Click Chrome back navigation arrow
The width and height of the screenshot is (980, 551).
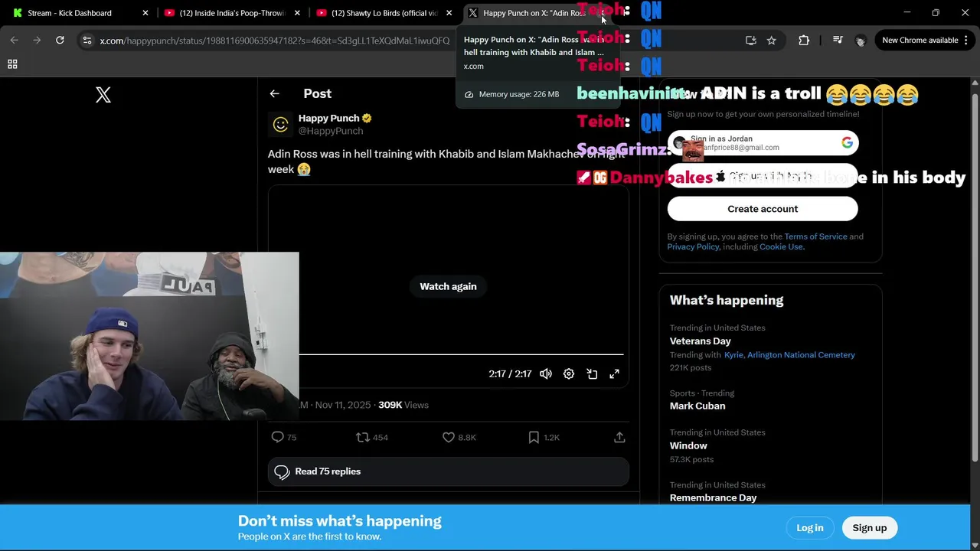pyautogui.click(x=14, y=40)
